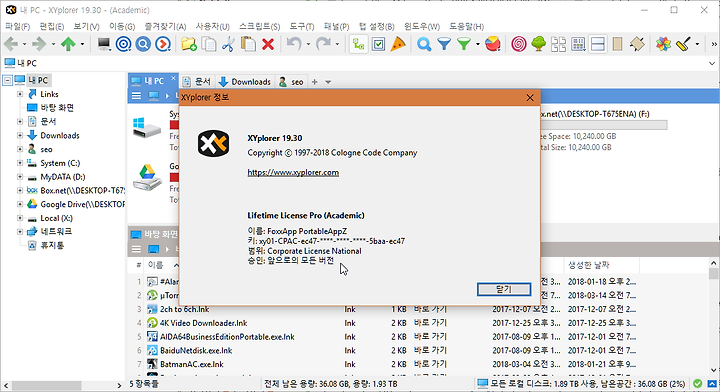The height and width of the screenshot is (392, 720).
Task: Toggle the folder tree icon
Action: (358, 44)
